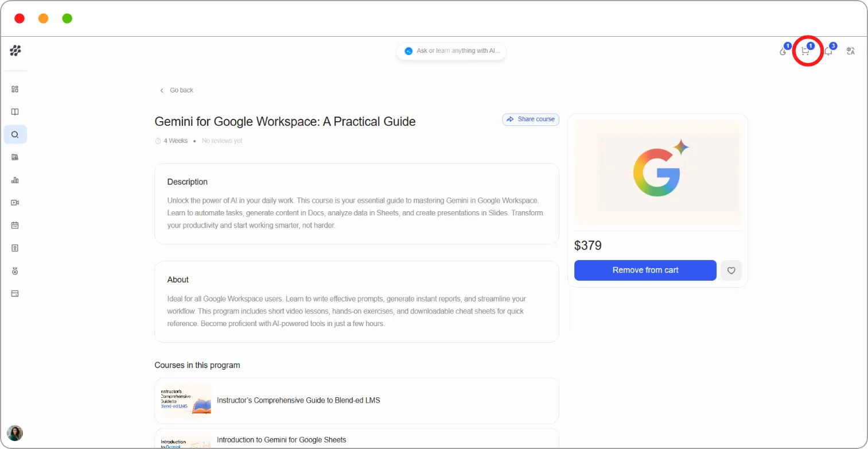868x449 pixels.
Task: Click the user profile avatar
Action: coord(15,433)
